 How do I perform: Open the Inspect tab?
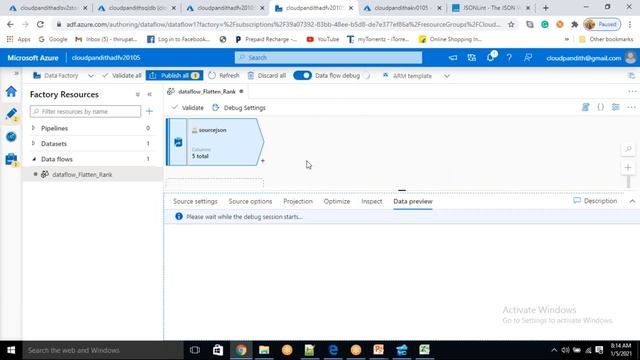pos(371,201)
